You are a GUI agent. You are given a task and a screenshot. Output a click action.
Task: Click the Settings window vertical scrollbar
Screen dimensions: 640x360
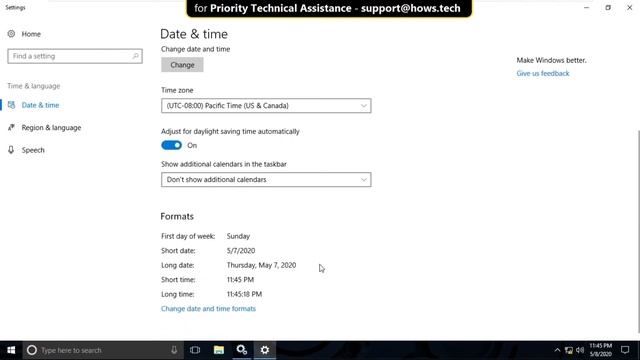(638, 231)
